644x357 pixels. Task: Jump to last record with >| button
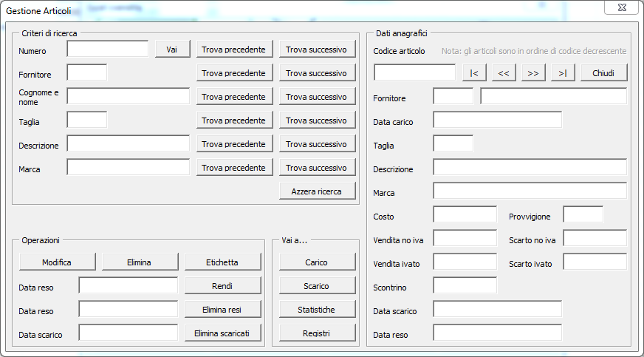(562, 72)
